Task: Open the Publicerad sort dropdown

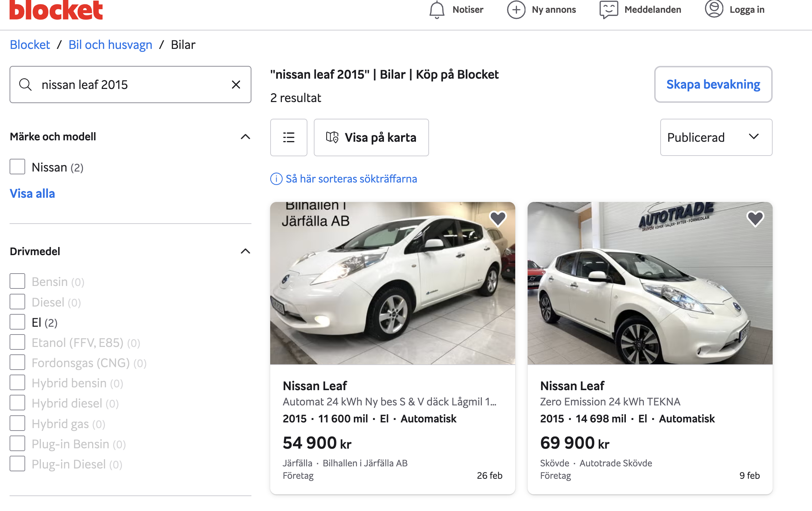Action: [716, 137]
